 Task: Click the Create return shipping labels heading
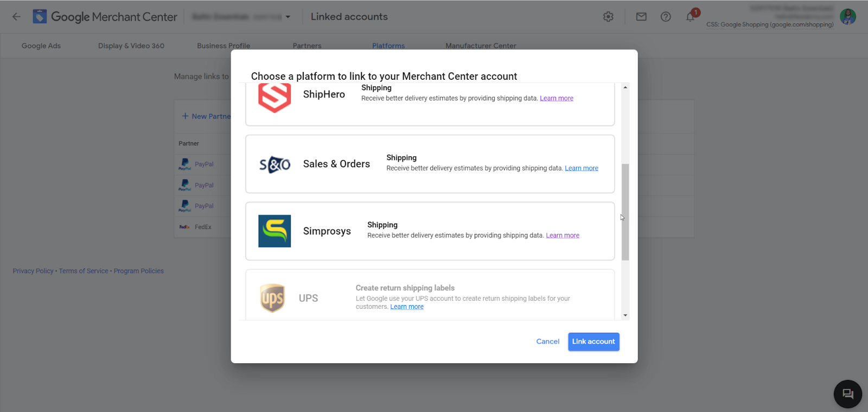405,288
